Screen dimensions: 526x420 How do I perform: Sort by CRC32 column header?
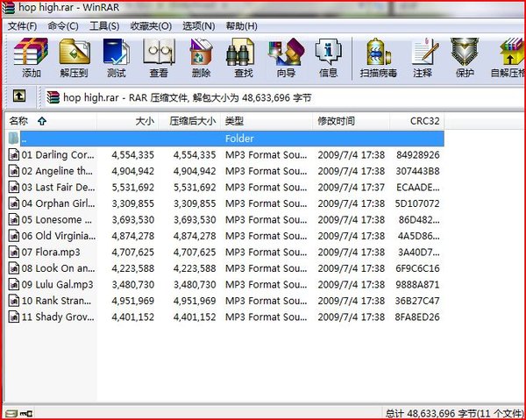click(x=417, y=121)
